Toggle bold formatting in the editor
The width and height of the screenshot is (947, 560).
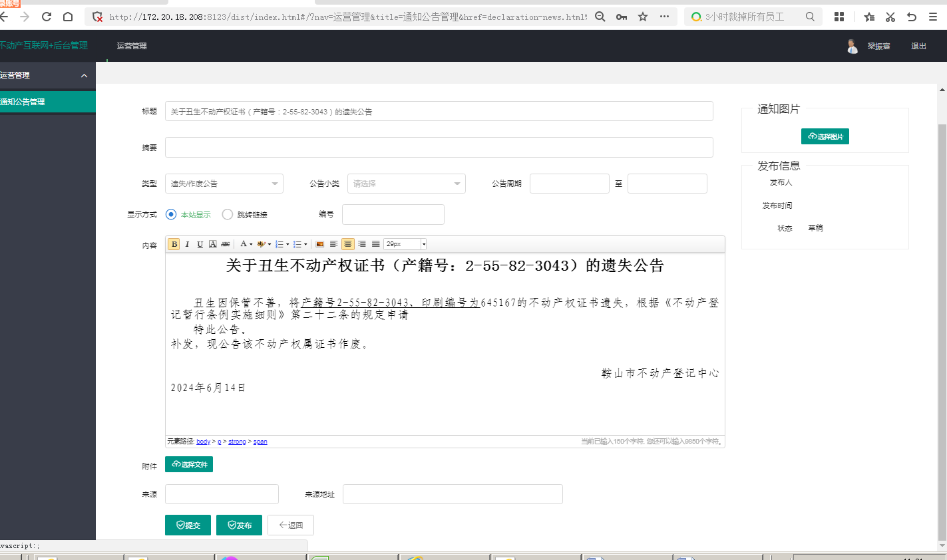pyautogui.click(x=174, y=244)
